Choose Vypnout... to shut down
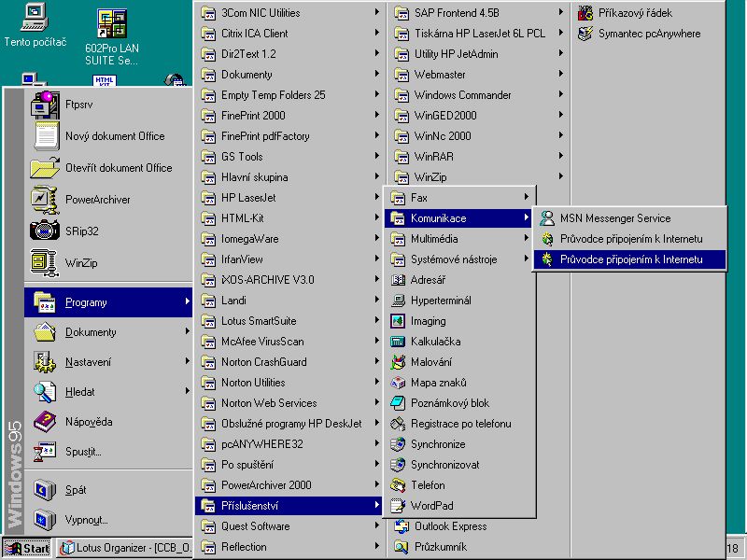The width and height of the screenshot is (747, 560). tap(108, 520)
